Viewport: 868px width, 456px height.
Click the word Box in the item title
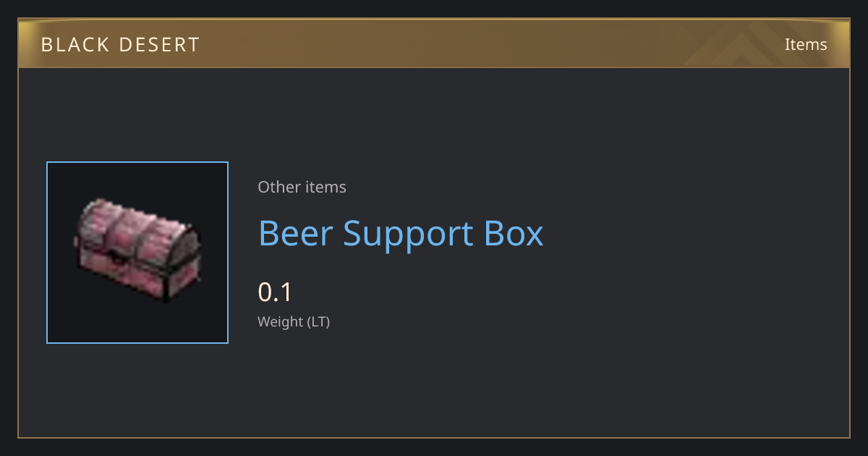coord(513,233)
